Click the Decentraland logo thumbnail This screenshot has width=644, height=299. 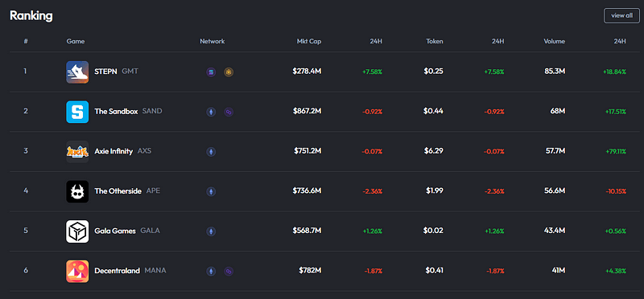[77, 271]
